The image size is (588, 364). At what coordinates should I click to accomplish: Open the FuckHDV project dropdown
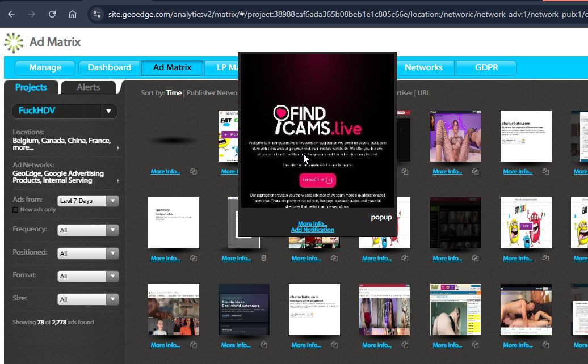[x=65, y=111]
